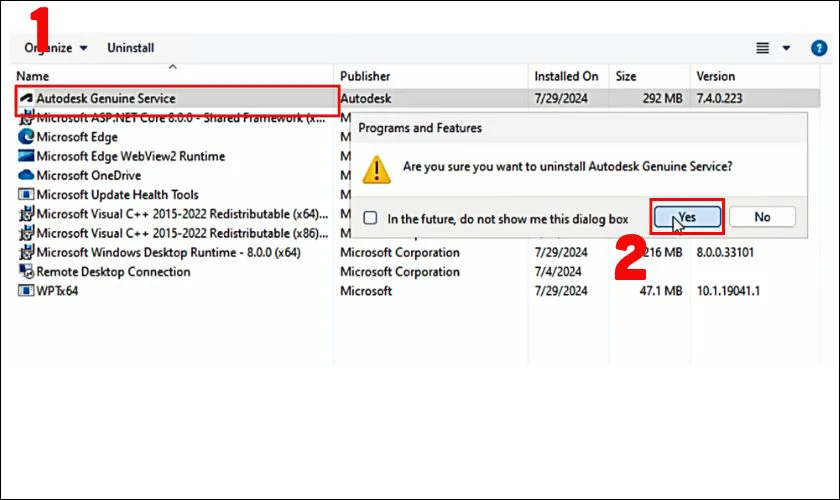Viewport: 840px width, 500px height.
Task: Sort by the Size column header
Action: [x=626, y=76]
